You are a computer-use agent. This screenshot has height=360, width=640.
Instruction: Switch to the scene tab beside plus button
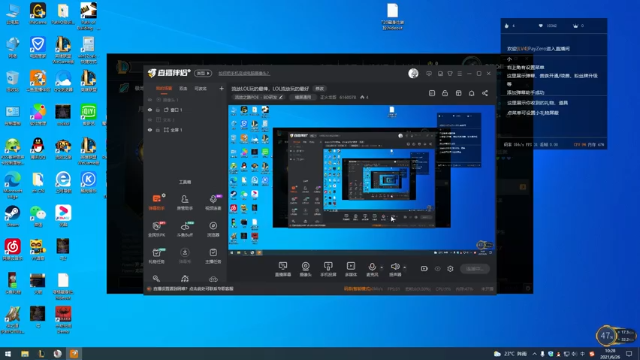pyautogui.click(x=200, y=88)
